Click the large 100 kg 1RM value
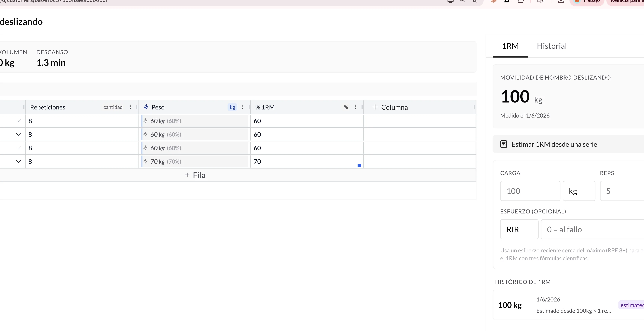The width and height of the screenshot is (644, 331). [521, 96]
